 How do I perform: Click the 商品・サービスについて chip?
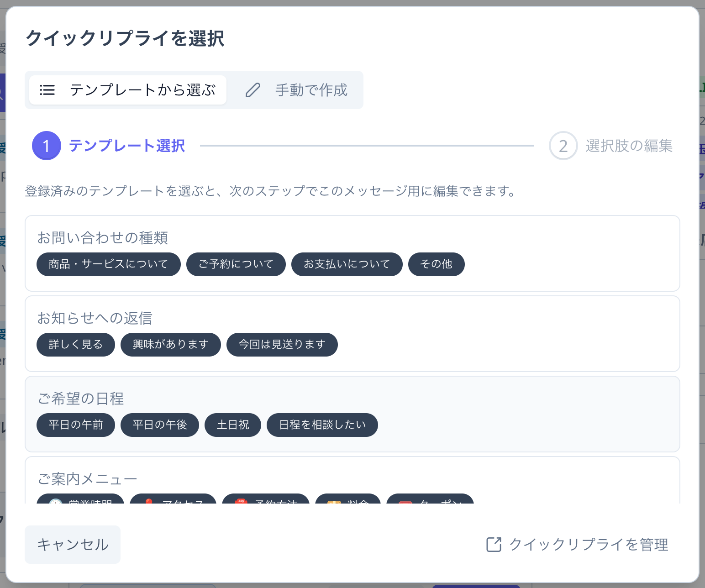(109, 264)
